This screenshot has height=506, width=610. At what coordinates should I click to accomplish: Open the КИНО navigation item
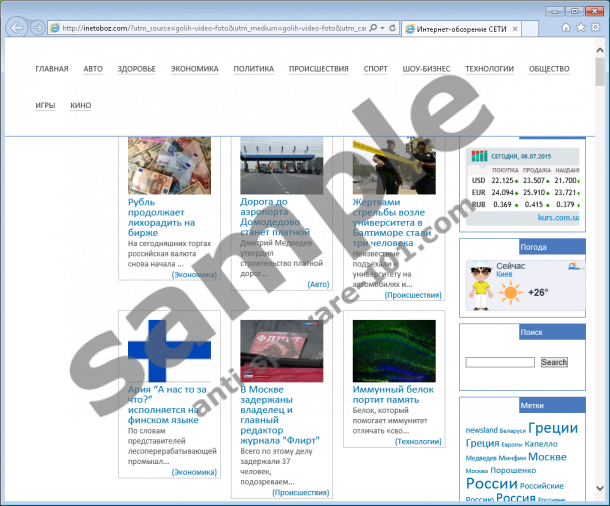click(81, 105)
